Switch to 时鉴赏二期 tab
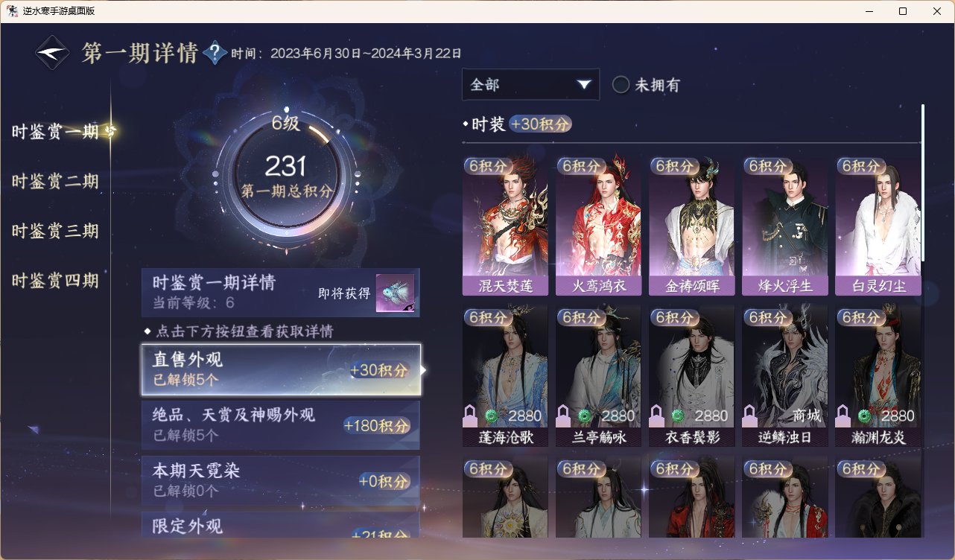 pos(55,182)
